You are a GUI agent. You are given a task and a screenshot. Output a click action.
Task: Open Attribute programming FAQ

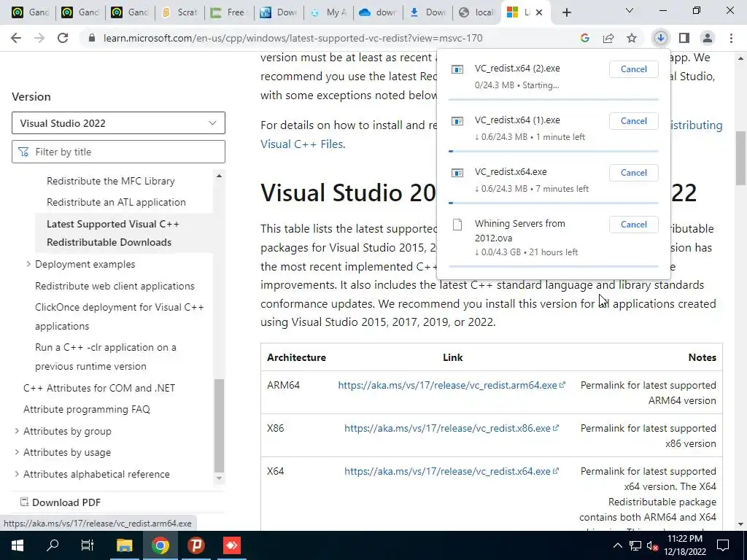[87, 409]
